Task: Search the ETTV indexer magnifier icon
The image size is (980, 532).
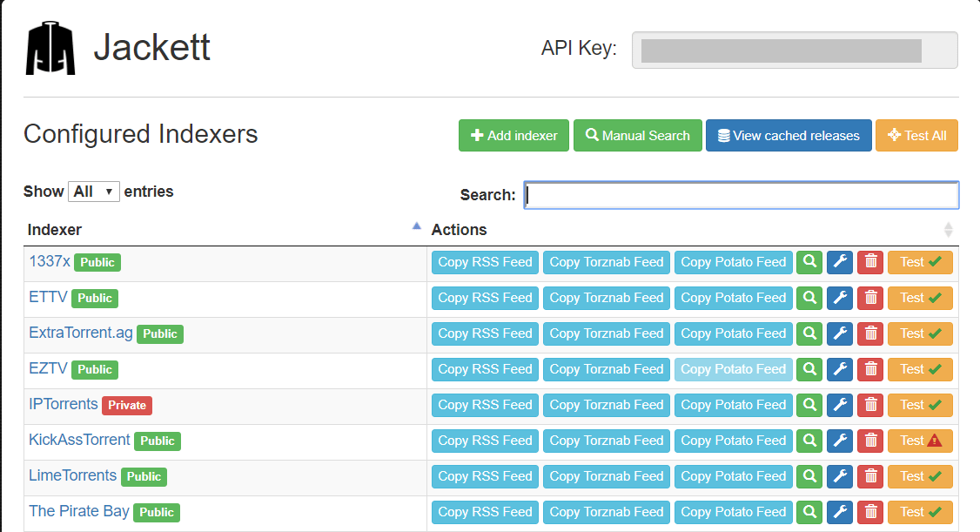Action: click(x=809, y=298)
